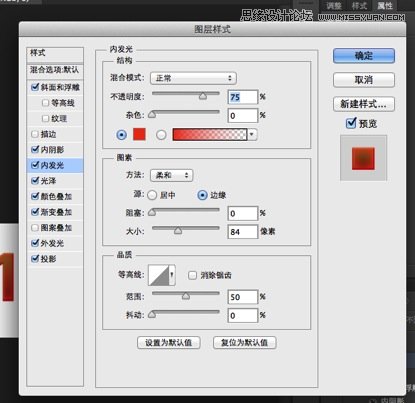Click the 阻塞 value field
The height and width of the screenshot is (403, 415).
243,213
